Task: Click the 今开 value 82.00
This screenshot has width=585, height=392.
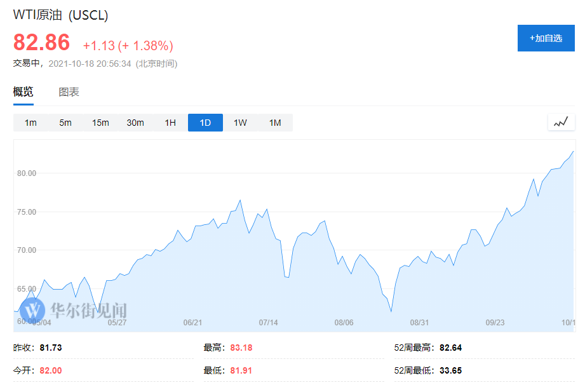Action: (x=51, y=370)
